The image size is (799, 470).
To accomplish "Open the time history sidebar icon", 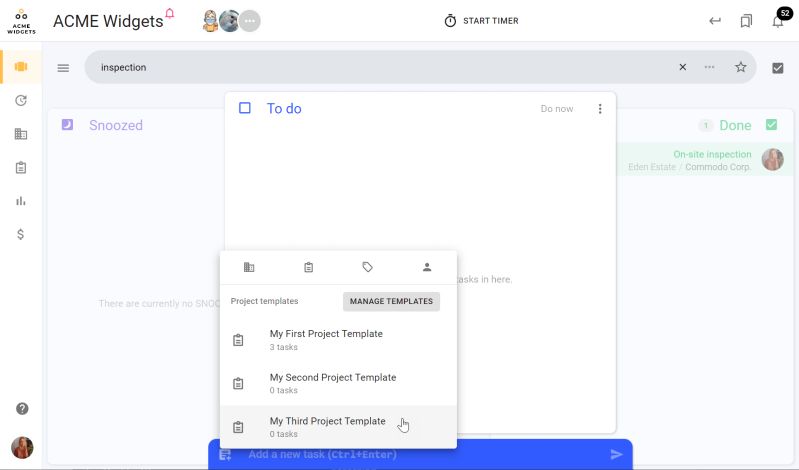I will (x=21, y=100).
